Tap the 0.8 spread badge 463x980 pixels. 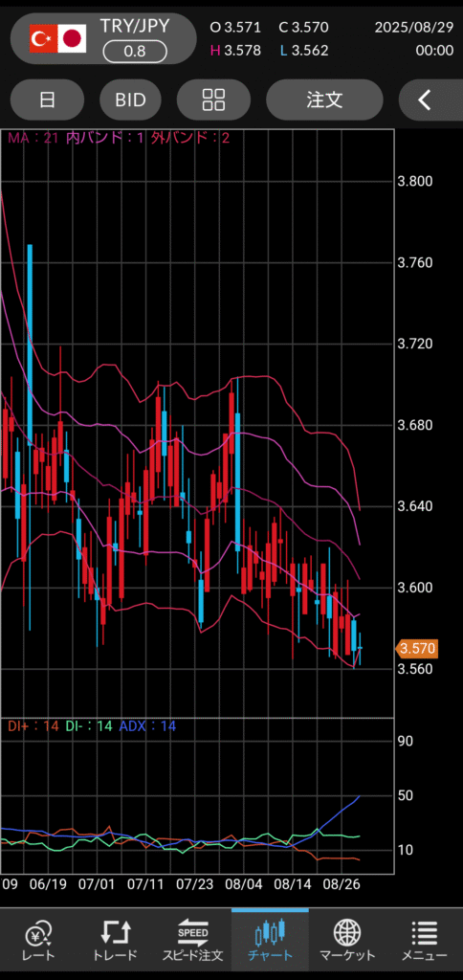point(134,52)
